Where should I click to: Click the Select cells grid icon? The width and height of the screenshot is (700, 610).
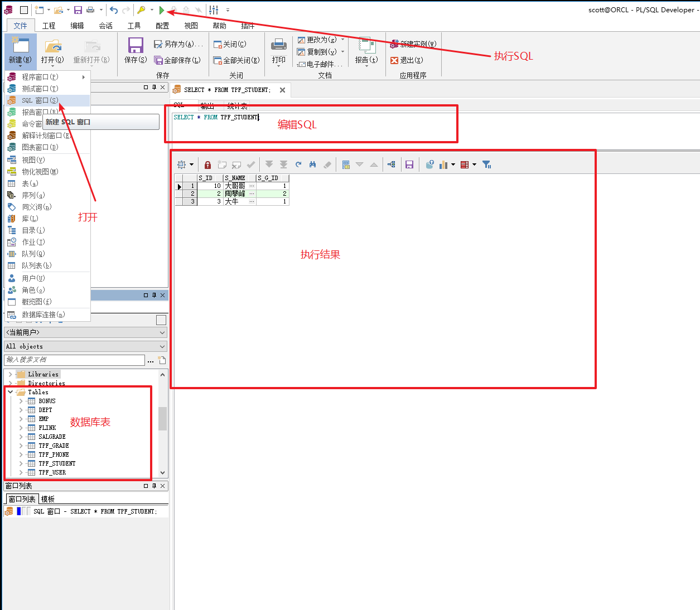(x=182, y=164)
